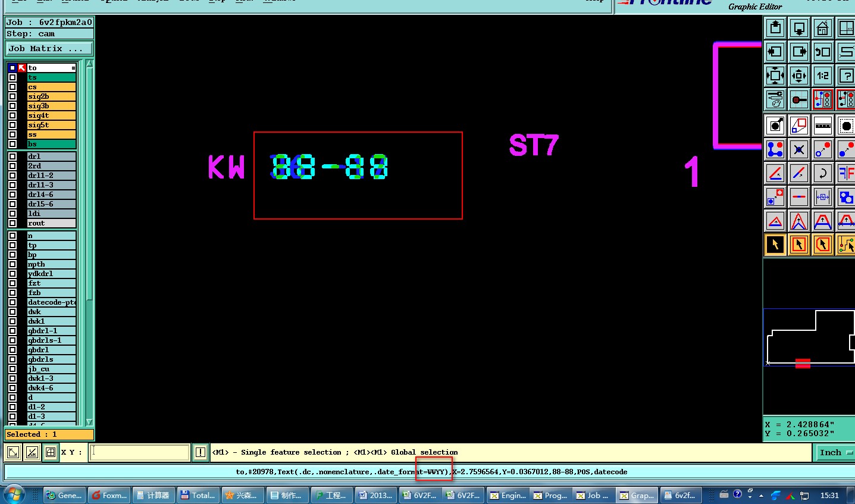Click the grid snap icon beside XY label
This screenshot has width=855, height=504.
[x=51, y=452]
